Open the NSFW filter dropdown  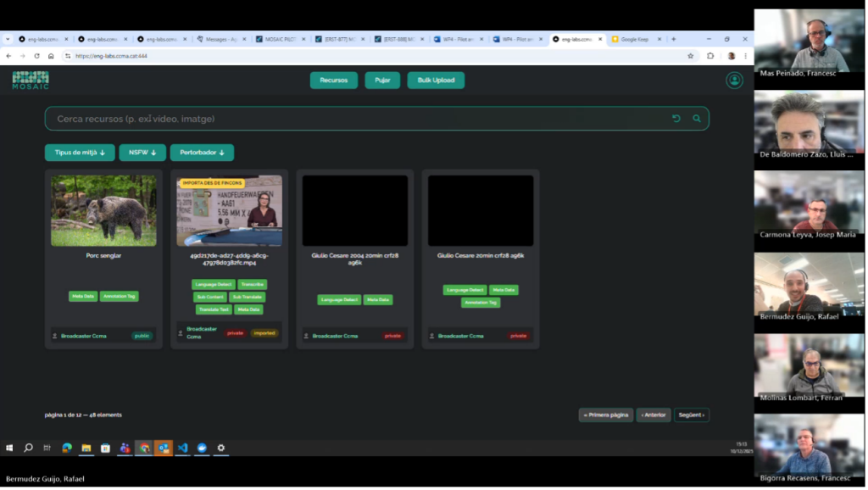pyautogui.click(x=142, y=153)
